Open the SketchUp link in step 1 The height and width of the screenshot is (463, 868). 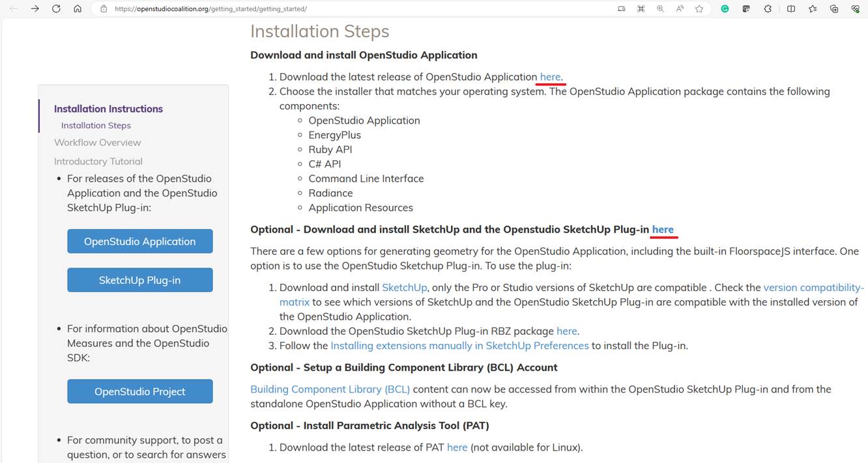[405, 287]
